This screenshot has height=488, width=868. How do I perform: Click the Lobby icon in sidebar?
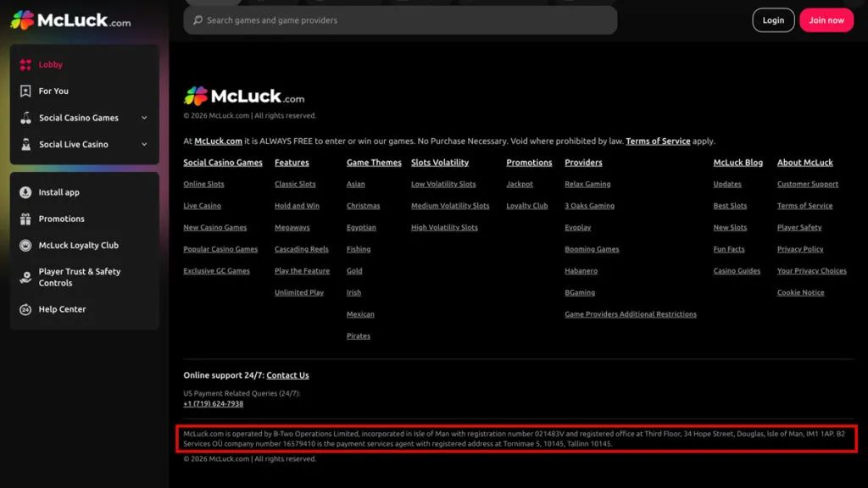25,64
